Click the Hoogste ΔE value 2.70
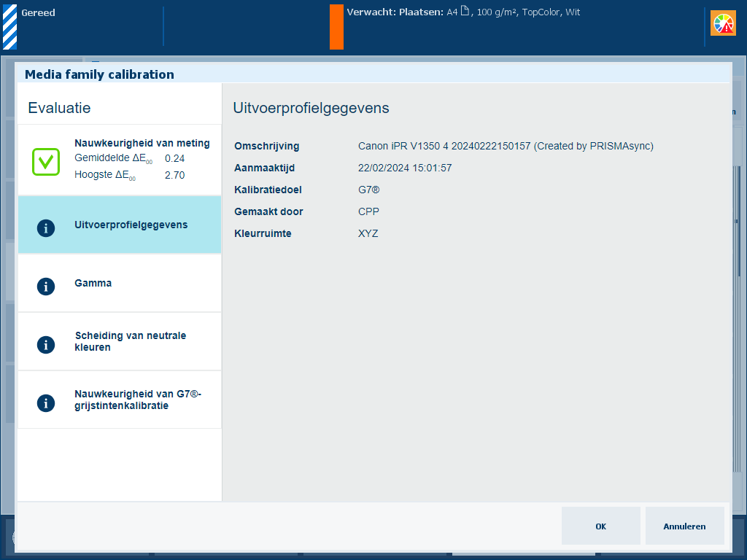 pyautogui.click(x=175, y=175)
